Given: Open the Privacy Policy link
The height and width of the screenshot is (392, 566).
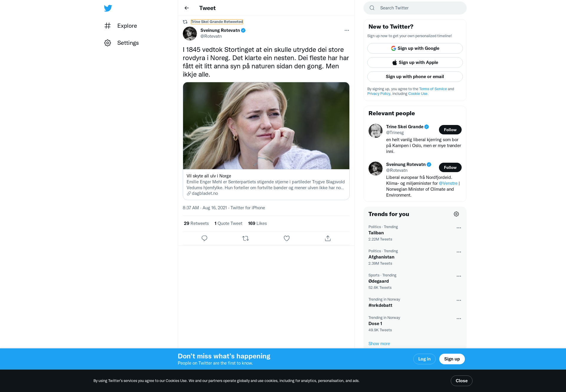Looking at the screenshot, I should (379, 94).
